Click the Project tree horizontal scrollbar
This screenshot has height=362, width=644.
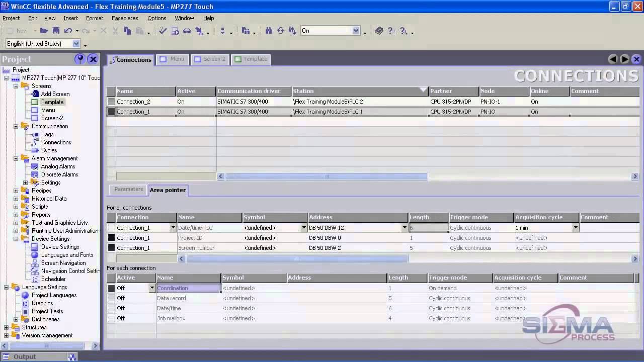tap(46, 346)
